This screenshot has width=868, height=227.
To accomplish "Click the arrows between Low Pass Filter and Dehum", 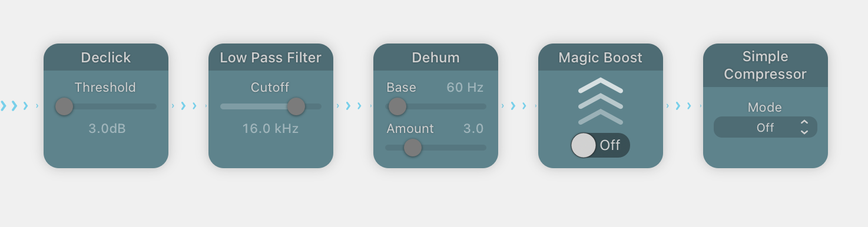I will pyautogui.click(x=353, y=106).
